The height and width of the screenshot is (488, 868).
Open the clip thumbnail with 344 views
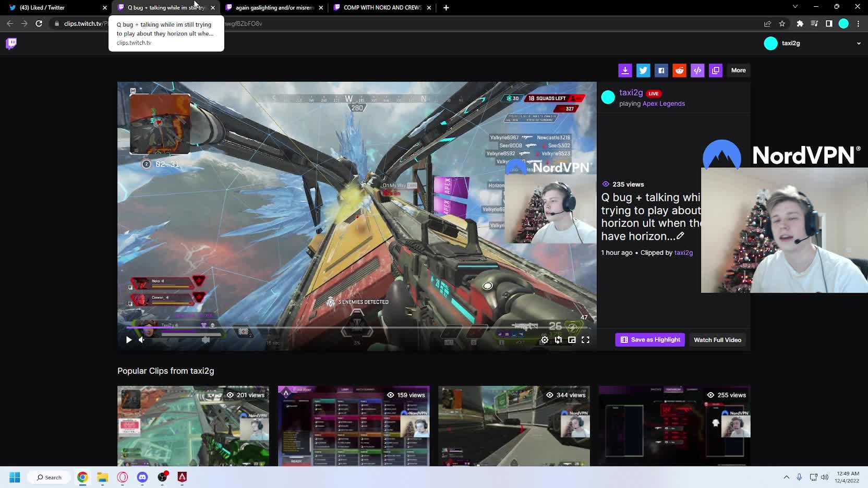(x=514, y=426)
